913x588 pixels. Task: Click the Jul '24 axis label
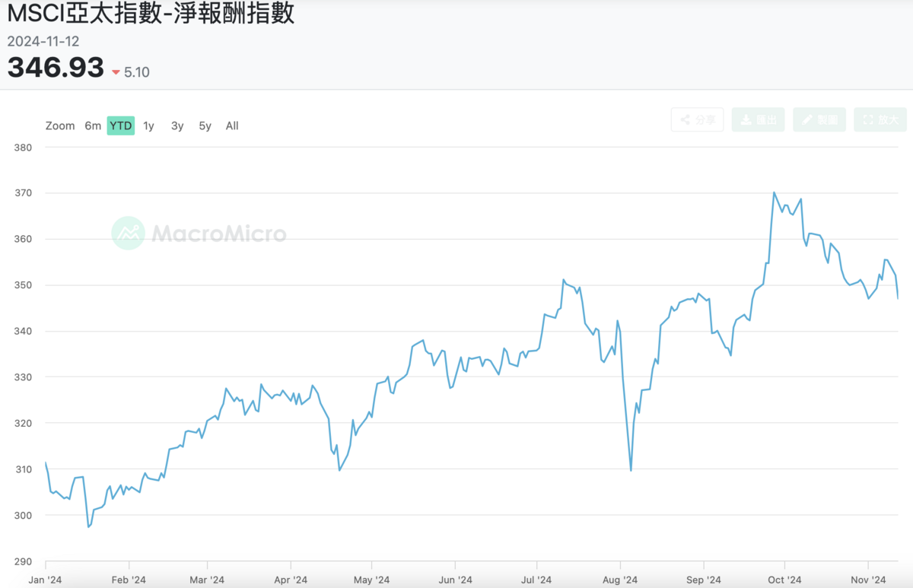click(x=536, y=580)
